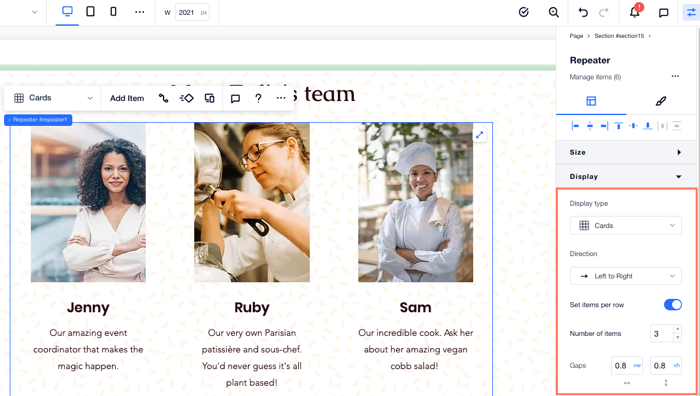Click Manage items (6) link

tap(595, 77)
